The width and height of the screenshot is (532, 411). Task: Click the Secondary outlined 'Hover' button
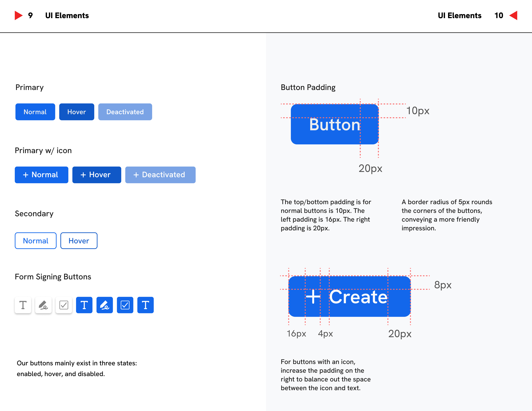point(79,241)
